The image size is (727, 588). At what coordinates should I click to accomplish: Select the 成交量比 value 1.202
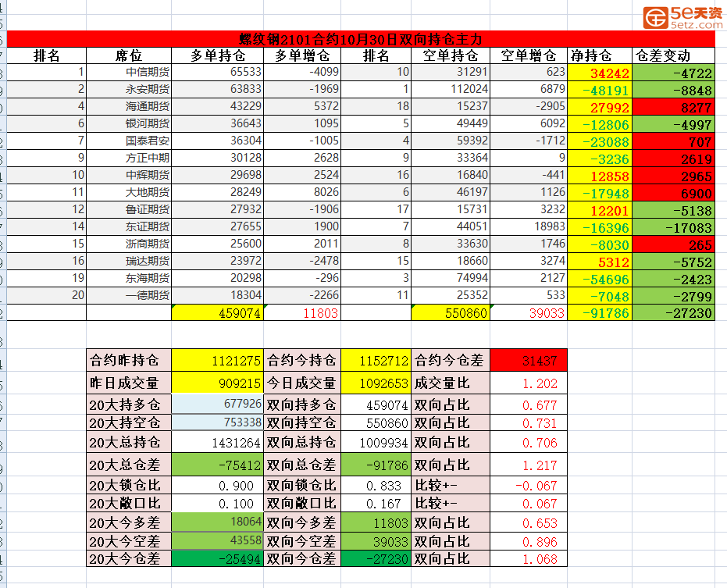pos(529,383)
